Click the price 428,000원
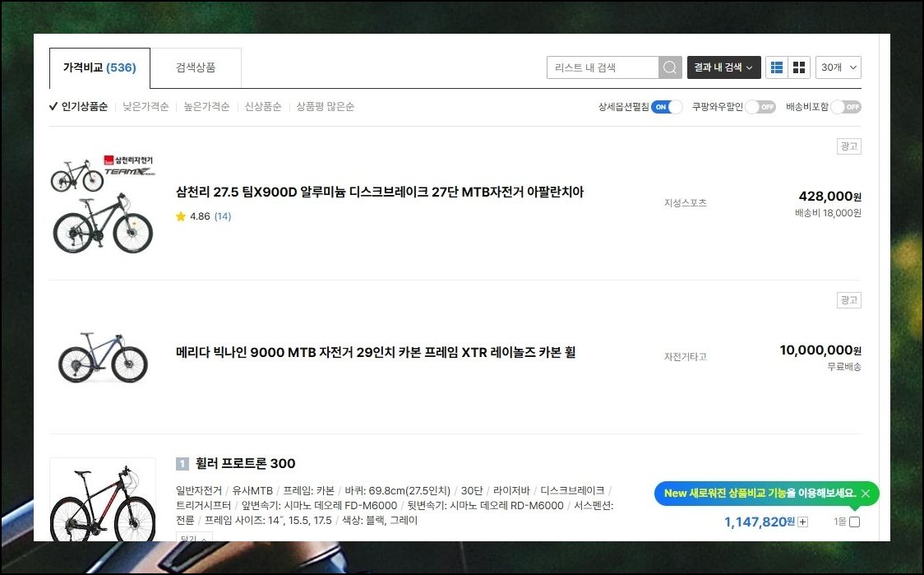 829,197
